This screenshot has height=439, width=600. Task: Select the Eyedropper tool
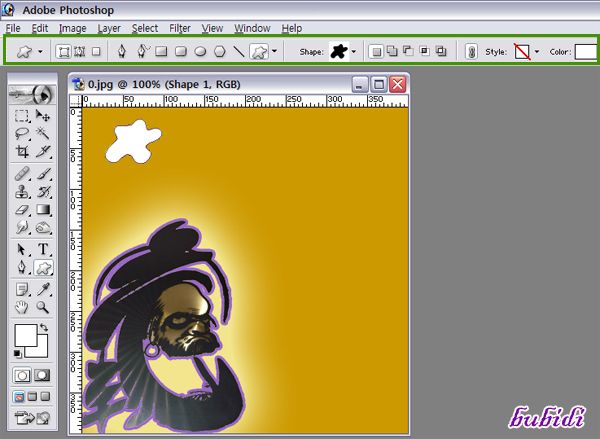43,289
